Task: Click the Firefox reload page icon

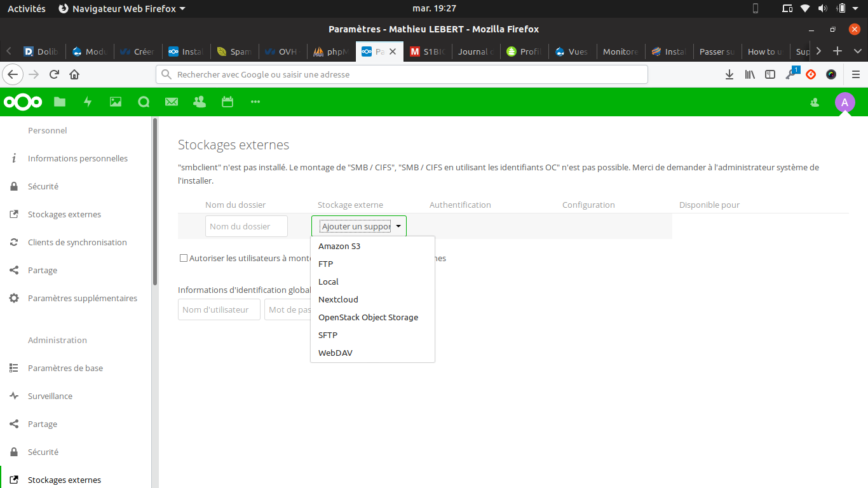Action: 55,74
